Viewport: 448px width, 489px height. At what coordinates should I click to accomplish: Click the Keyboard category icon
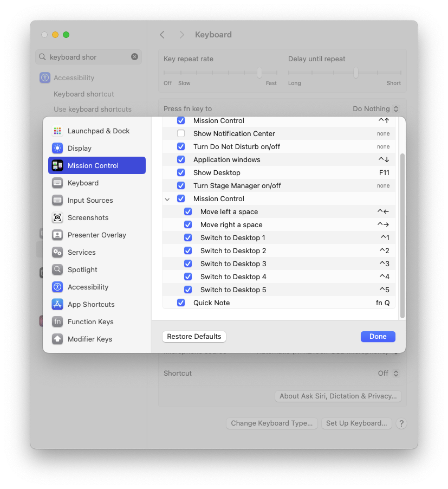tap(57, 183)
